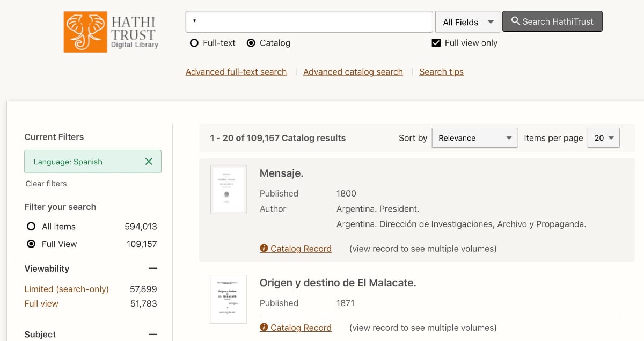Uncheck the Full view only checkbox
This screenshot has height=341, width=644.
click(436, 43)
